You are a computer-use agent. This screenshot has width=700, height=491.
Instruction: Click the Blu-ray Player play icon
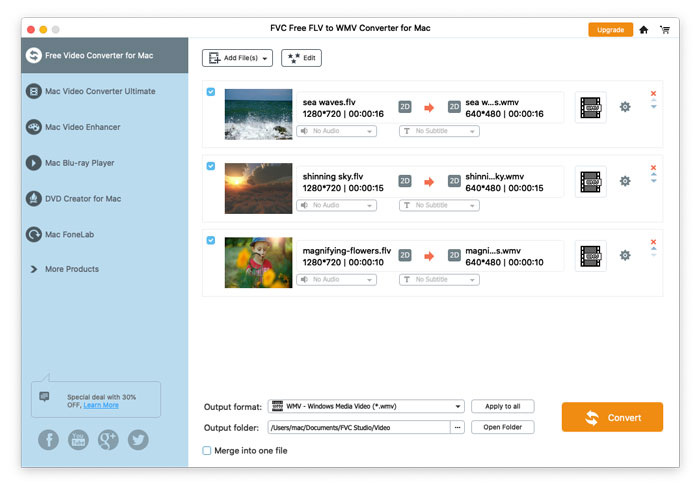(33, 163)
